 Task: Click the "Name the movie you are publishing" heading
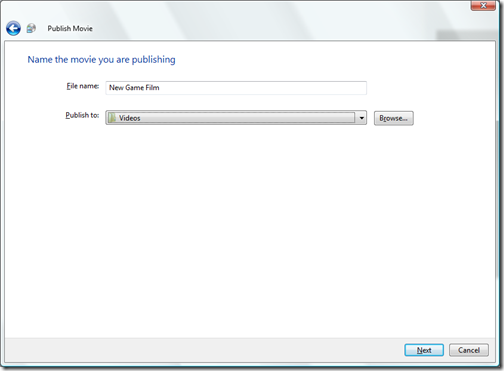pos(101,60)
